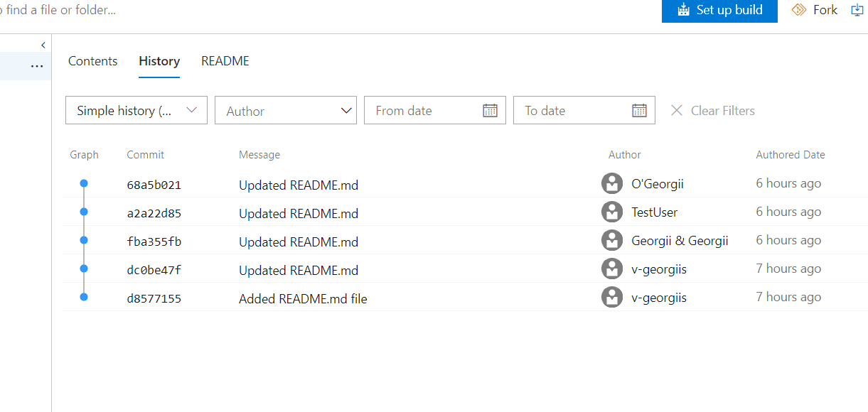Click the X icon beside Clear Filters
This screenshot has height=412, width=868.
677,110
